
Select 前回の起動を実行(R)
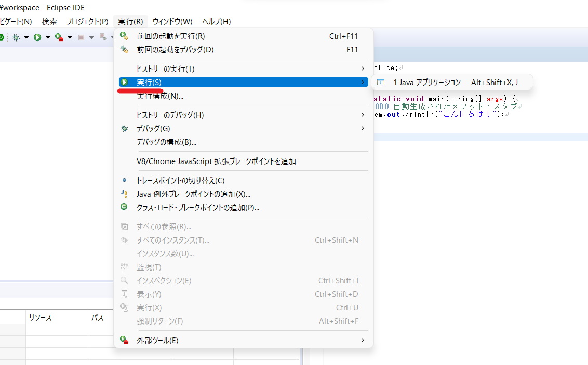(244, 36)
